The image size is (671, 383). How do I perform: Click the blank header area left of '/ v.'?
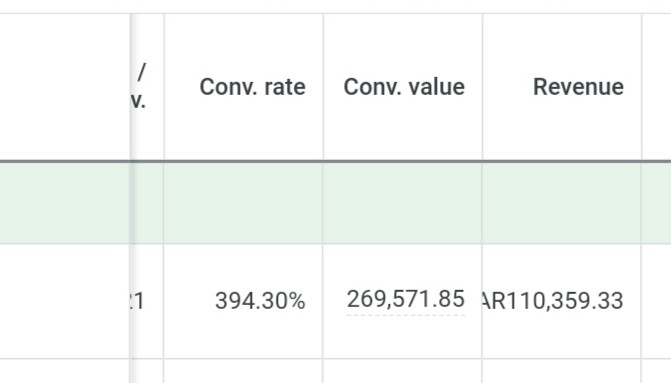click(x=65, y=87)
